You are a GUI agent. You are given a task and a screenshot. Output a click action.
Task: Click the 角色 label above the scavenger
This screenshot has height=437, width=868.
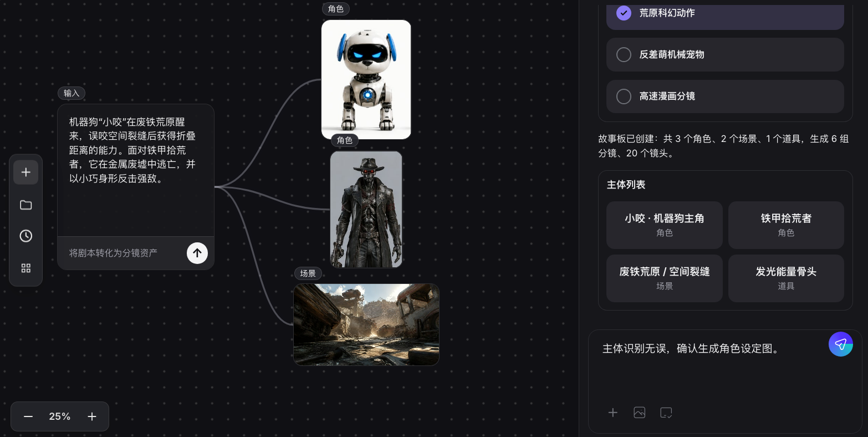click(x=345, y=140)
